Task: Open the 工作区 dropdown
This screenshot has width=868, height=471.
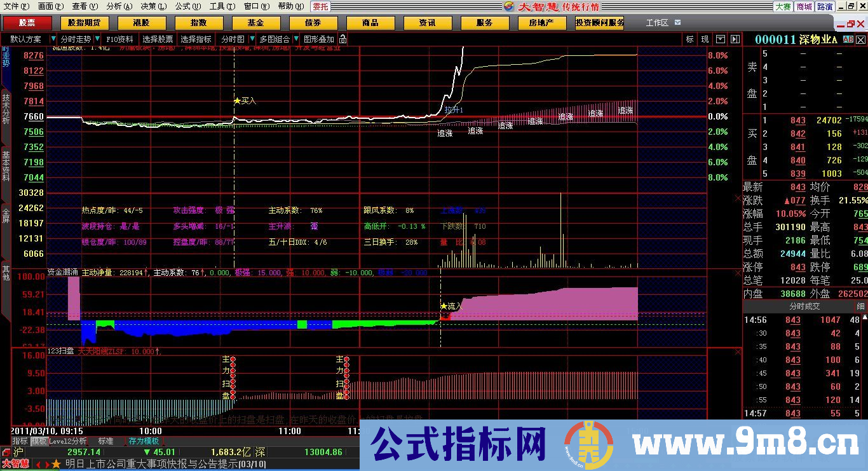Action: [677, 23]
